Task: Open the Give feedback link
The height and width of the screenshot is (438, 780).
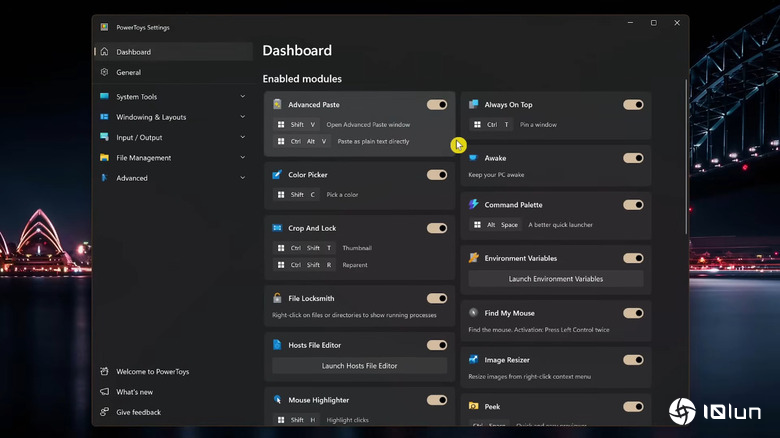Action: point(138,412)
